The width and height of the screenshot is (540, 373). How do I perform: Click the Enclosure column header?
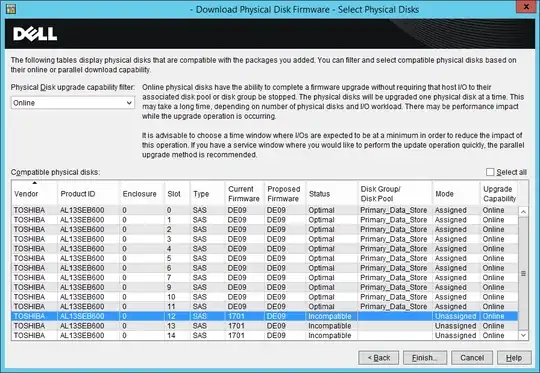click(x=142, y=194)
